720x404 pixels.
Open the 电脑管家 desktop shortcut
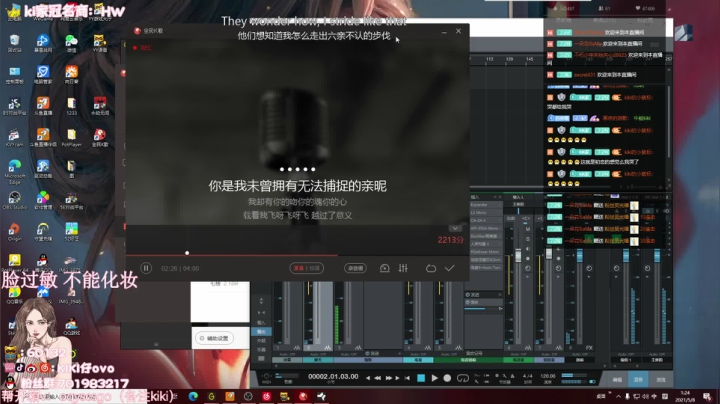[x=43, y=74]
